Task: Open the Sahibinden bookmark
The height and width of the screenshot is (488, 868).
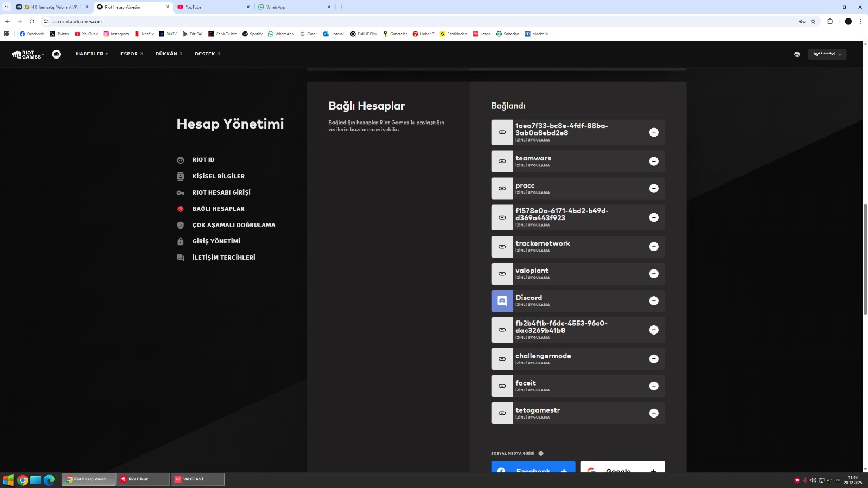Action: 454,34
